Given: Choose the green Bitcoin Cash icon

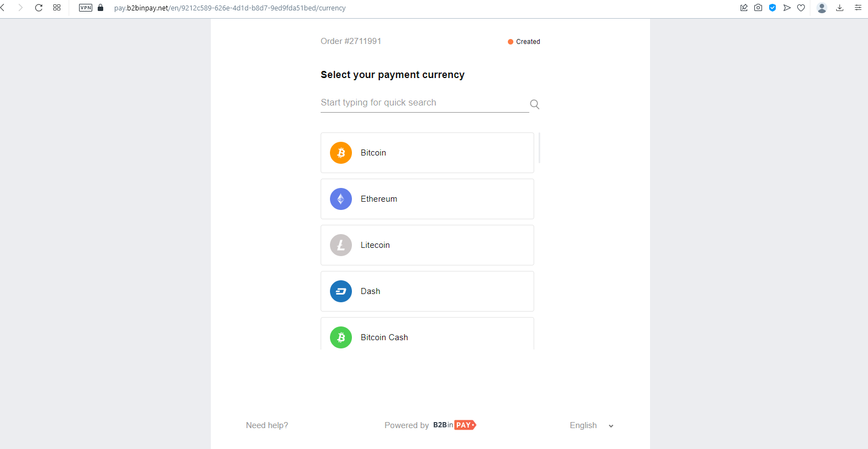Looking at the screenshot, I should [341, 337].
